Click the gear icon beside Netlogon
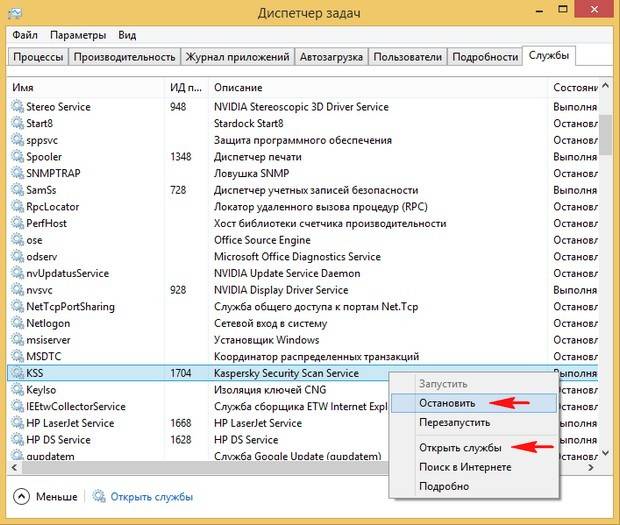 [17, 323]
